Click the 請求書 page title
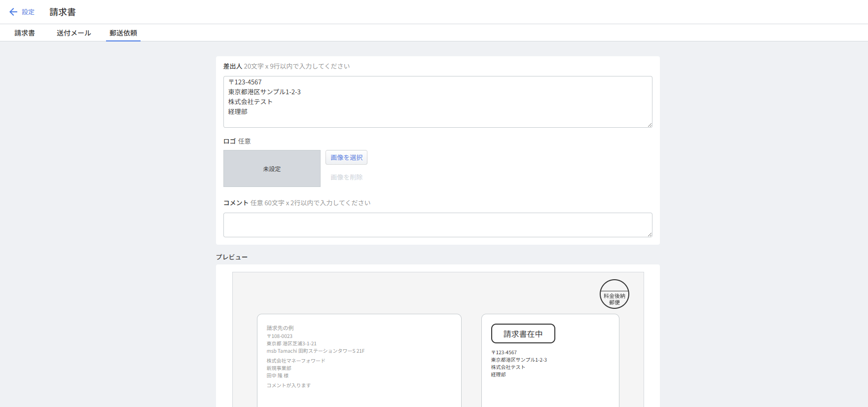 coord(63,12)
